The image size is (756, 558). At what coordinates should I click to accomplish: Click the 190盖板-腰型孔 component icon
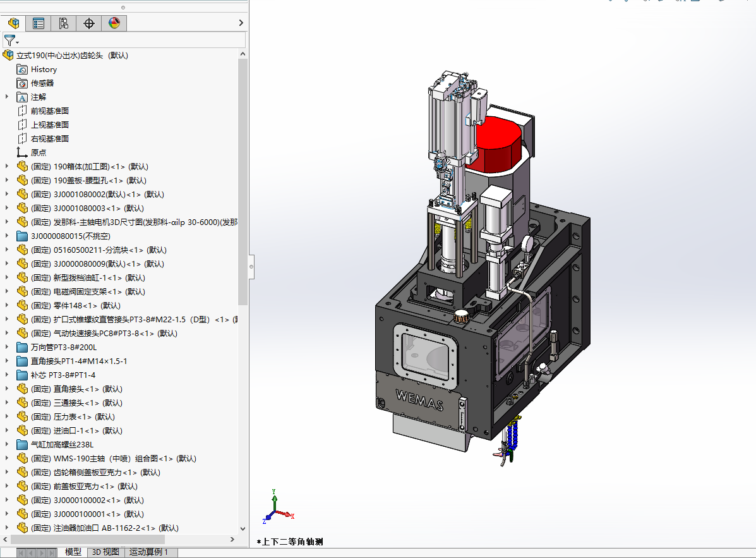(x=22, y=180)
